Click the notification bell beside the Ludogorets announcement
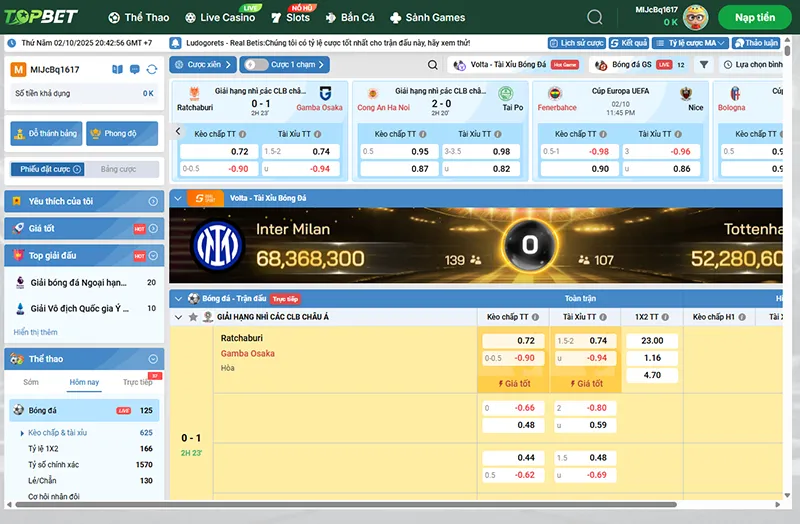Viewport: 800px width, 524px height. (x=176, y=43)
